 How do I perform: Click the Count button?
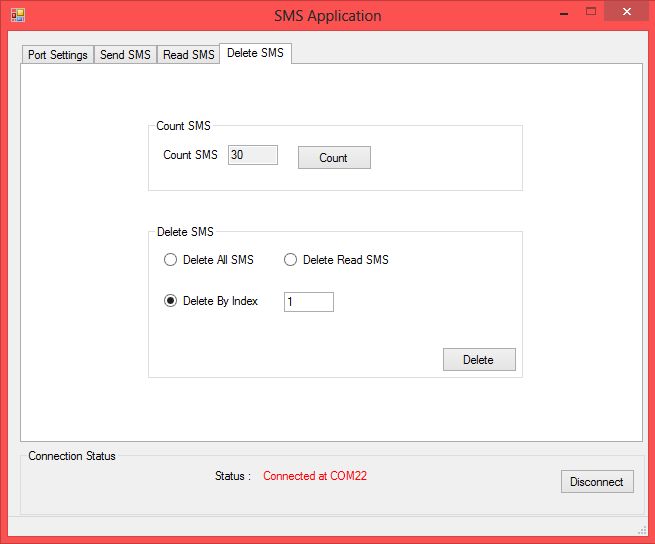pyautogui.click(x=334, y=158)
